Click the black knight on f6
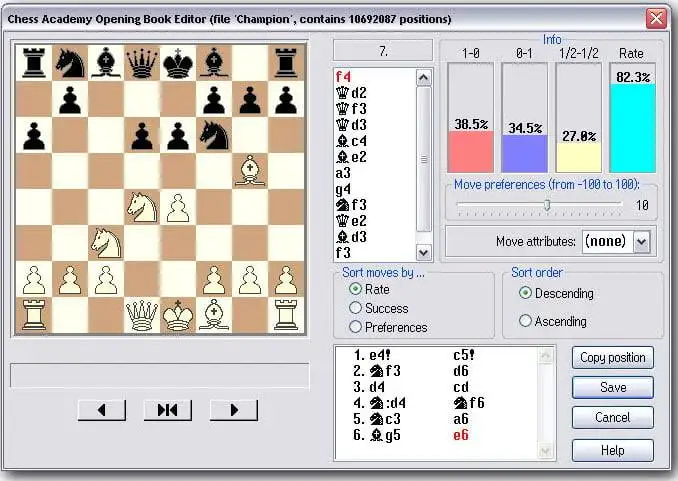This screenshot has height=481, width=678. pyautogui.click(x=213, y=134)
